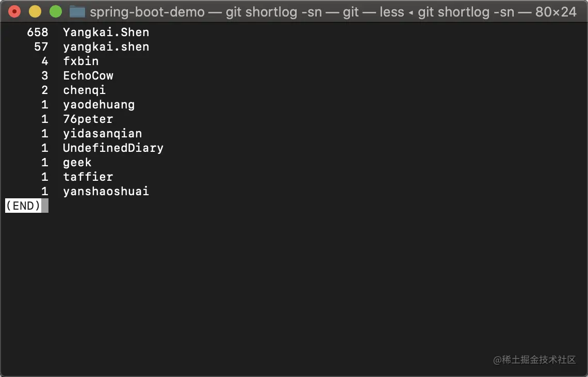The image size is (588, 377).
Task: Click the 658 commit count number
Action: point(38,33)
